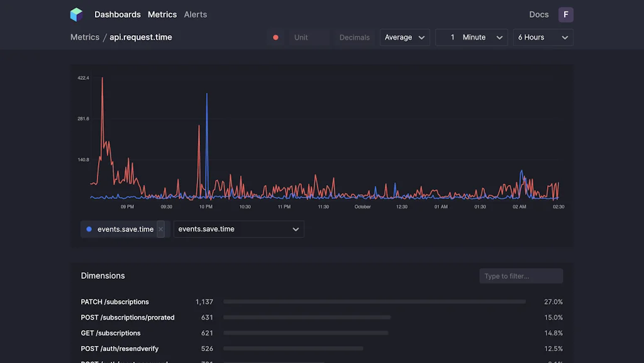The width and height of the screenshot is (644, 363).
Task: Click the blue series dot on events.save.time tag
Action: click(89, 229)
